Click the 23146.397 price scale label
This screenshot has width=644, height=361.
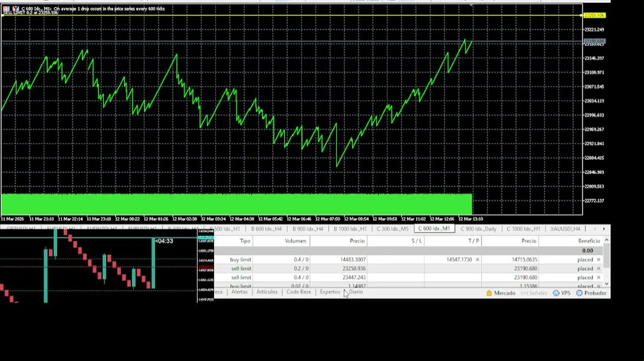click(594, 59)
